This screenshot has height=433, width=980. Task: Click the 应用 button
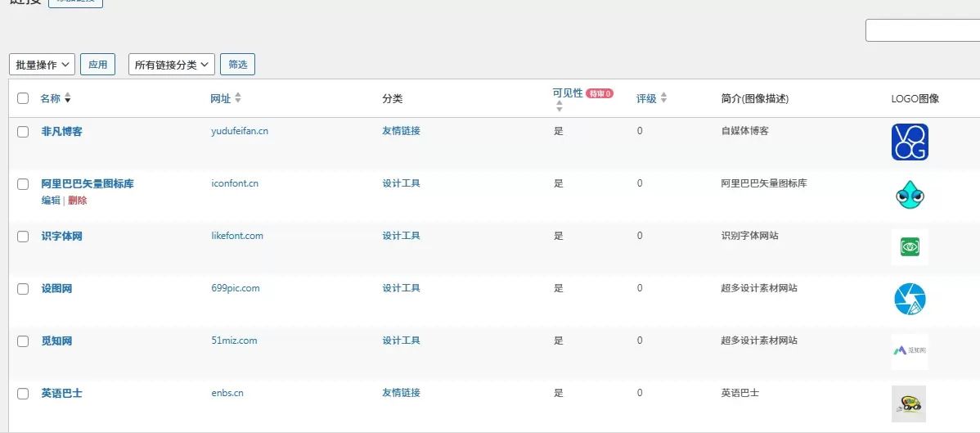click(97, 65)
